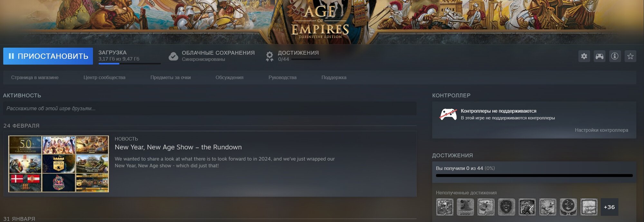Viewport: 644px width, 222px height.
Task: Open the achievement icon left of bow emblem
Action: [x=548, y=207]
